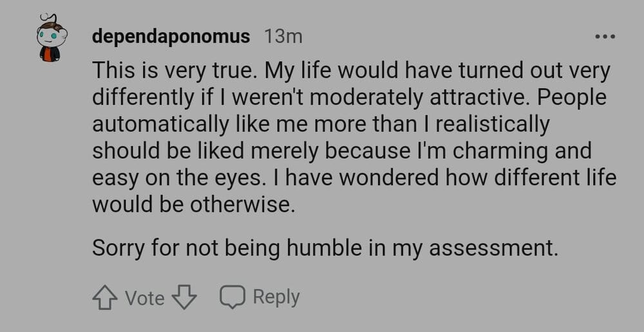The width and height of the screenshot is (644, 332).
Task: Open the three-dot overflow menu
Action: pos(605,37)
